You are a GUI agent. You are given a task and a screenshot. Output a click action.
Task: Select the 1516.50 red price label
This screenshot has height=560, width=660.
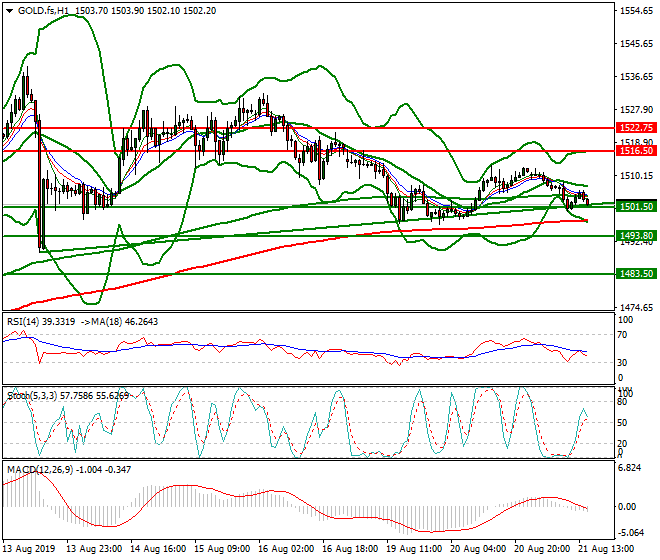(636, 151)
